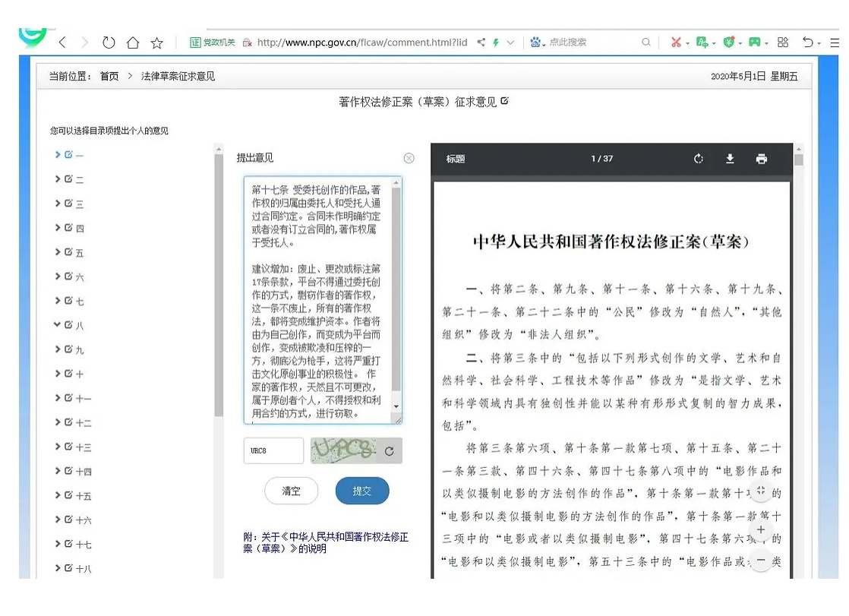849x616 pixels.
Task: Click the PDF fit-to-page button
Action: pos(761,491)
